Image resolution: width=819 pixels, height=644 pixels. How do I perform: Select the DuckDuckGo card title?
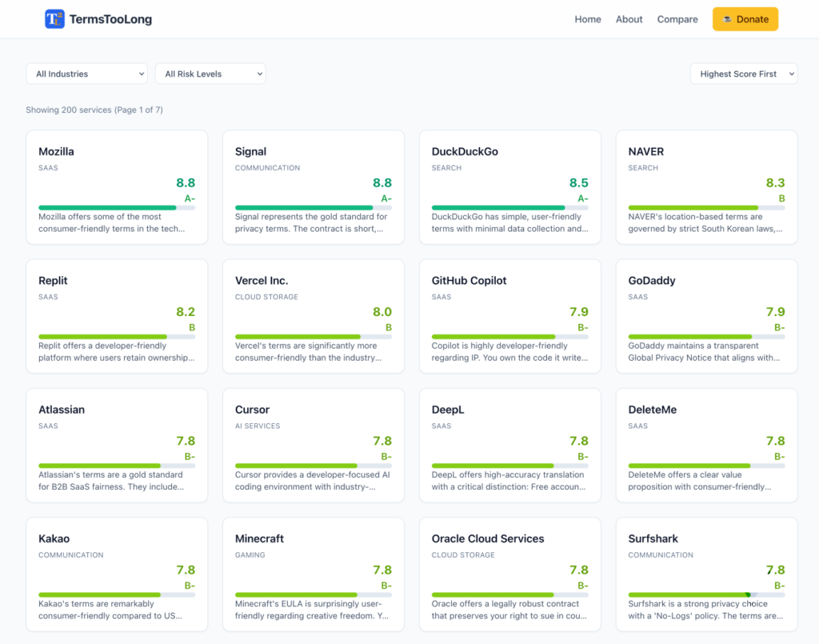pyautogui.click(x=465, y=151)
